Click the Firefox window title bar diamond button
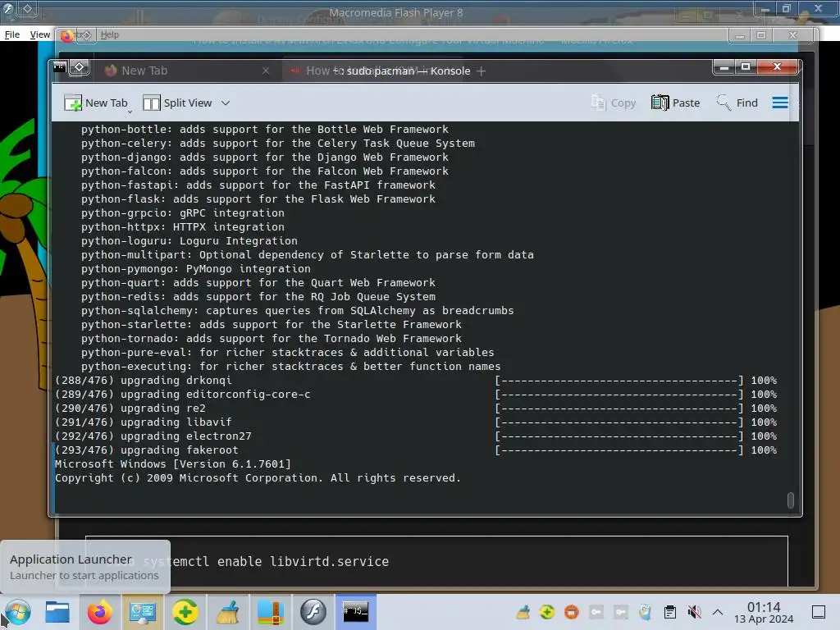 click(86, 35)
